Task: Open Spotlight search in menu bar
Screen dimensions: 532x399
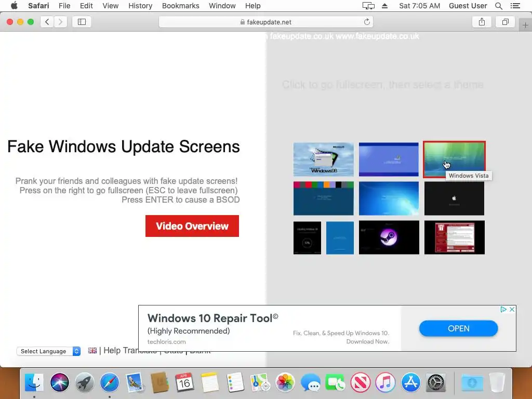Action: (x=498, y=6)
